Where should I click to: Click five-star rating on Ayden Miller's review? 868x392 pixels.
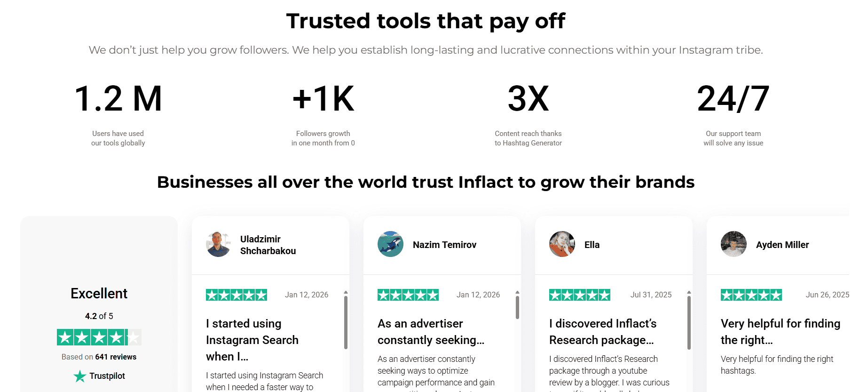[x=751, y=295]
